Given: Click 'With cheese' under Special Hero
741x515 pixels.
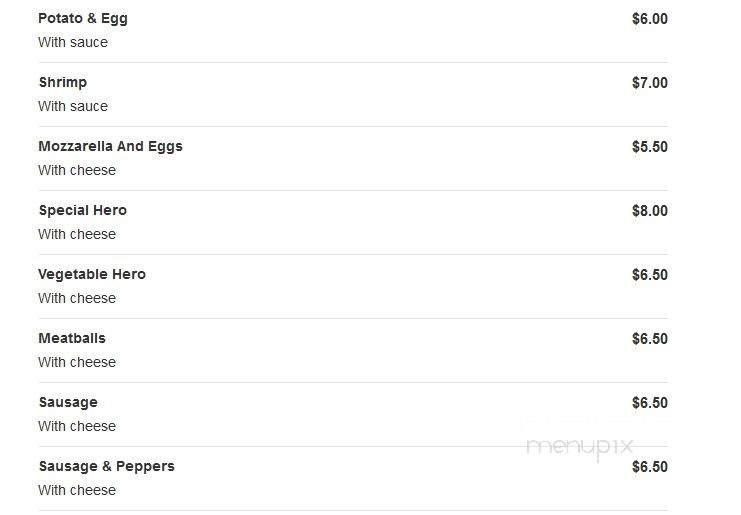Looking at the screenshot, I should [x=77, y=234].
